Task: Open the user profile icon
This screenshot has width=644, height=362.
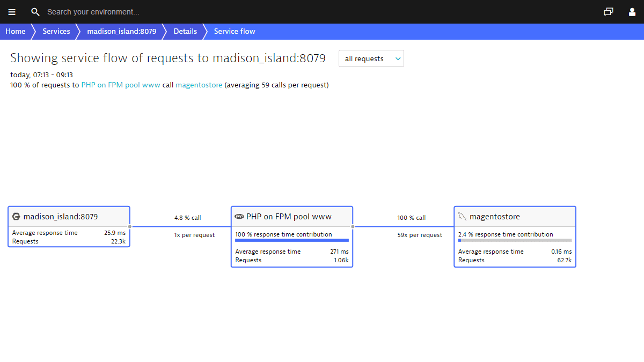Action: tap(632, 12)
